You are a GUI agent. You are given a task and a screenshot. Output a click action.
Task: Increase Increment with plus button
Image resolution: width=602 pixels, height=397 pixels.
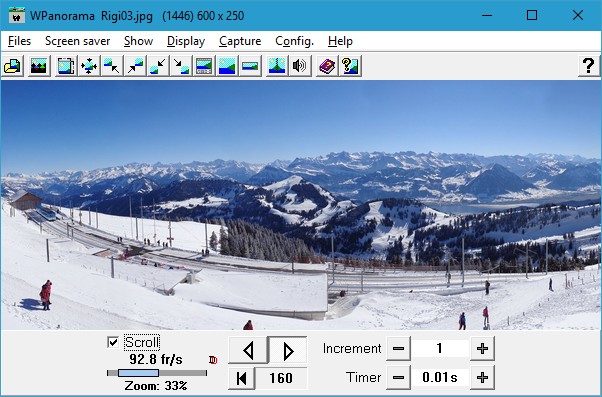(x=482, y=349)
